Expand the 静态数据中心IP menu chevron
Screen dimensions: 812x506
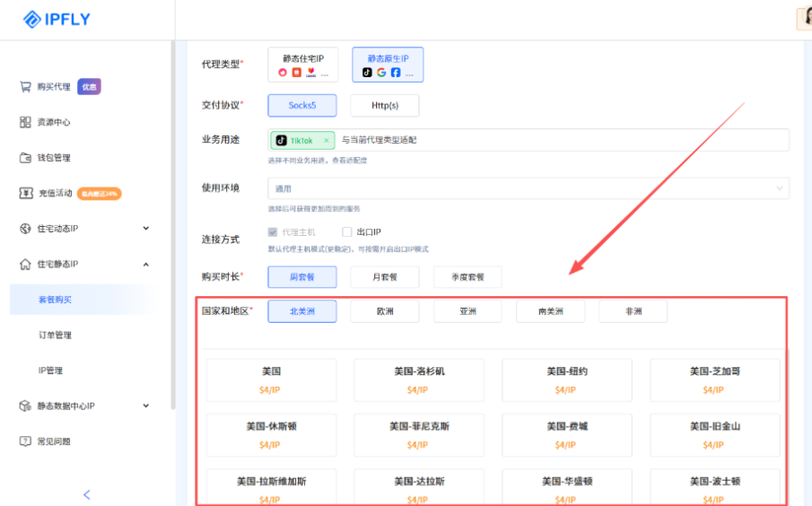tap(146, 406)
